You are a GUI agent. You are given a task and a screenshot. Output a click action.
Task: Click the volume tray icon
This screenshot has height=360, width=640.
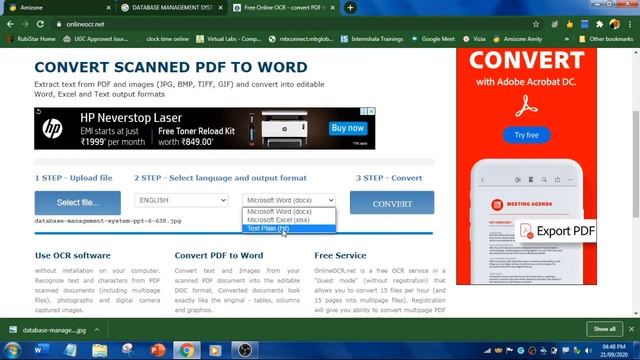pyautogui.click(x=588, y=351)
